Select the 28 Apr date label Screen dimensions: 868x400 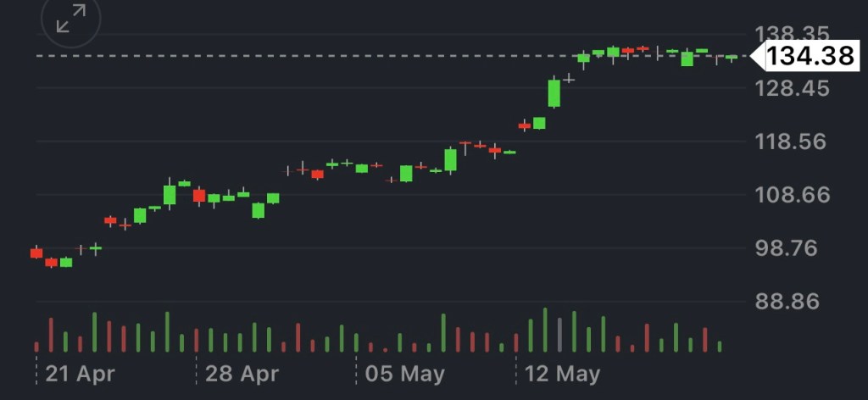pyautogui.click(x=242, y=374)
